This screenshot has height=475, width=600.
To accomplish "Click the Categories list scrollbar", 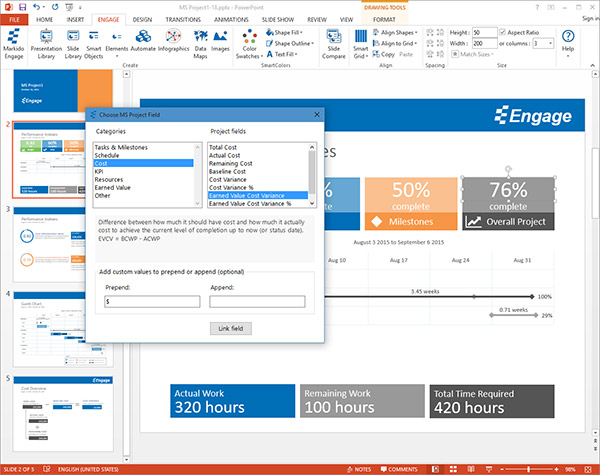I will tap(198, 175).
